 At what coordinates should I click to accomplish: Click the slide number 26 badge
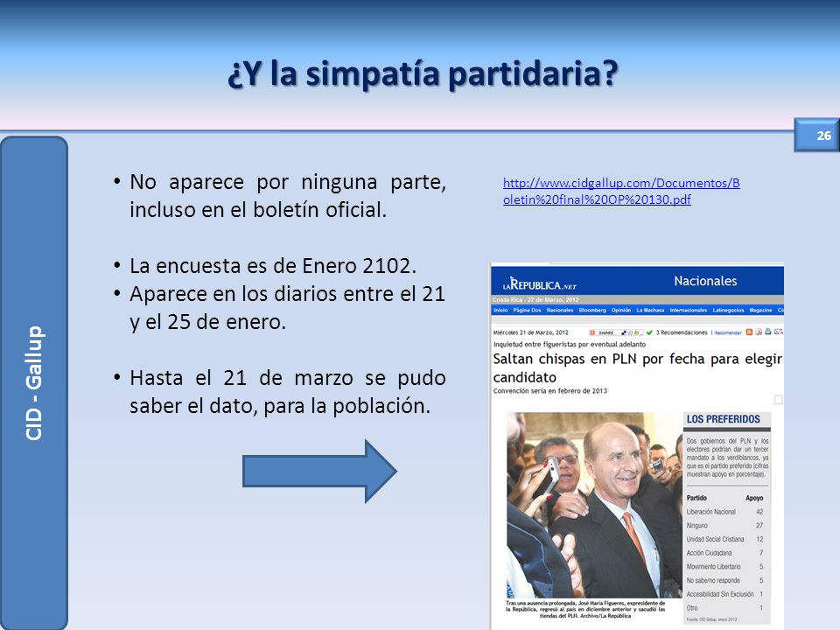(816, 136)
